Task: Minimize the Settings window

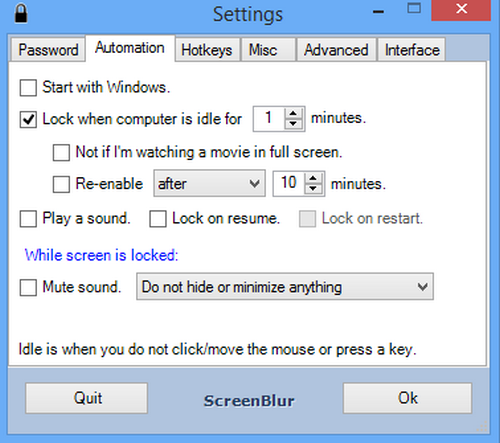Action: tap(378, 12)
